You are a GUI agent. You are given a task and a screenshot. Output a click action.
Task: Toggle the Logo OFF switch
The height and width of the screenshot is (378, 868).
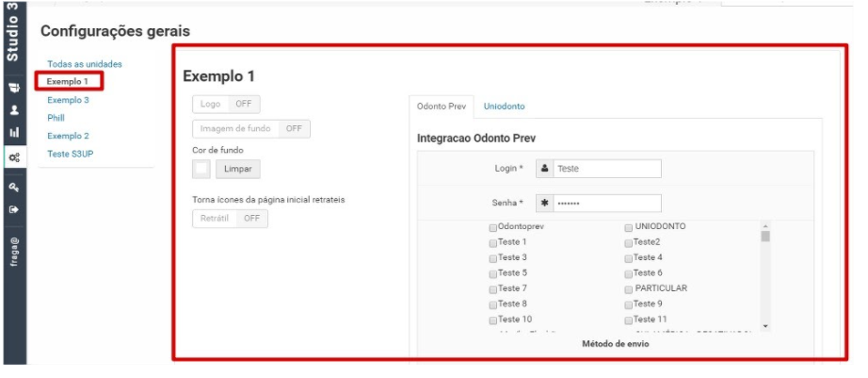(226, 105)
